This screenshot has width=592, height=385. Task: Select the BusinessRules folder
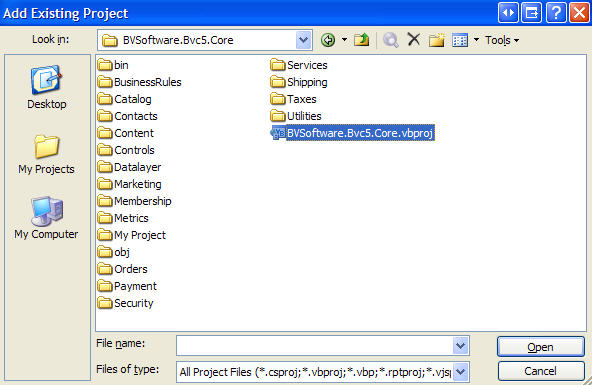pos(139,82)
